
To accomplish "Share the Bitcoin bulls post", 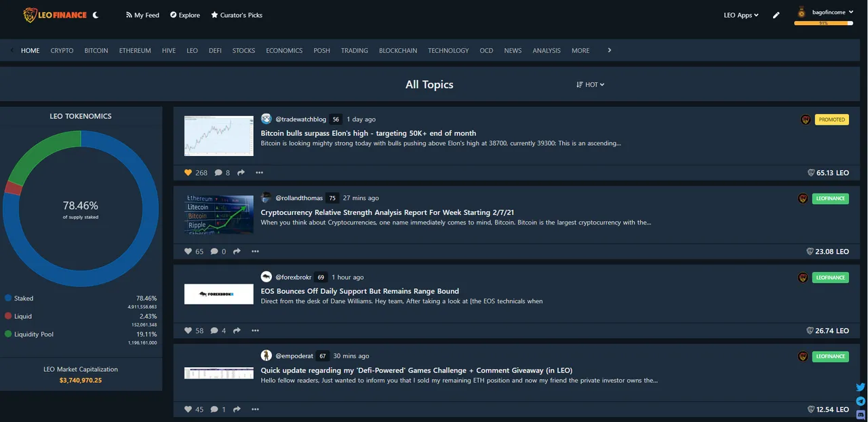I will 241,172.
